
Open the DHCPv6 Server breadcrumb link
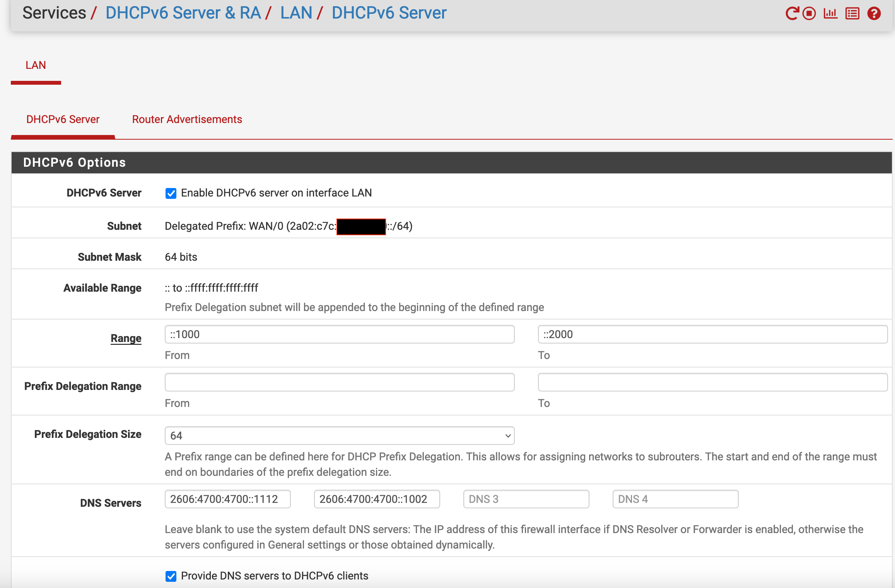point(389,13)
